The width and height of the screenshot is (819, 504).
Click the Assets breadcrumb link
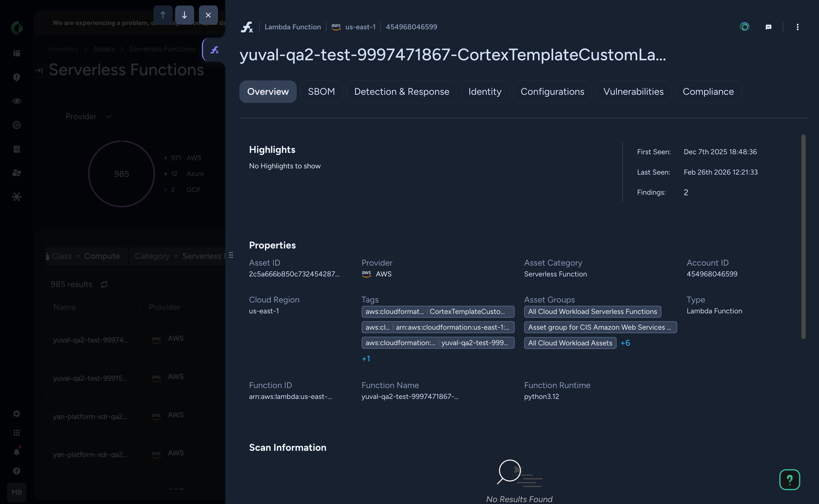pos(104,49)
